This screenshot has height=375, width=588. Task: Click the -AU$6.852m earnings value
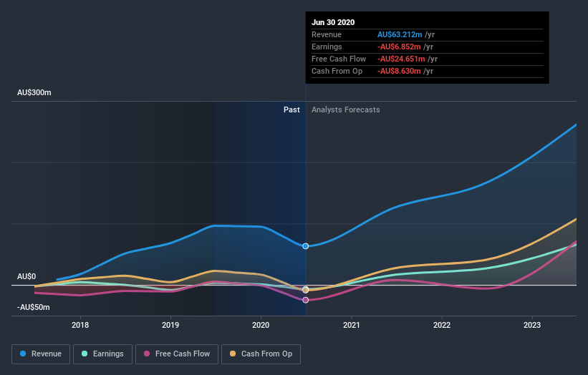click(399, 47)
